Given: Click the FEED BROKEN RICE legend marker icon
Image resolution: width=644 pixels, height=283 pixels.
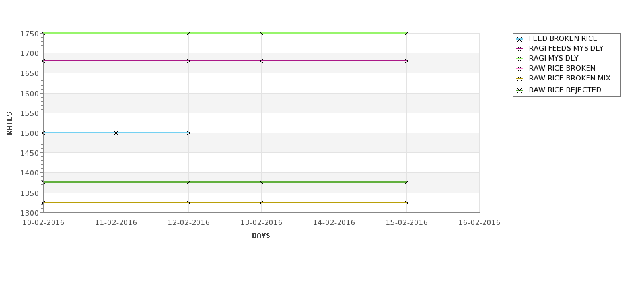Looking at the screenshot, I should pyautogui.click(x=520, y=40).
